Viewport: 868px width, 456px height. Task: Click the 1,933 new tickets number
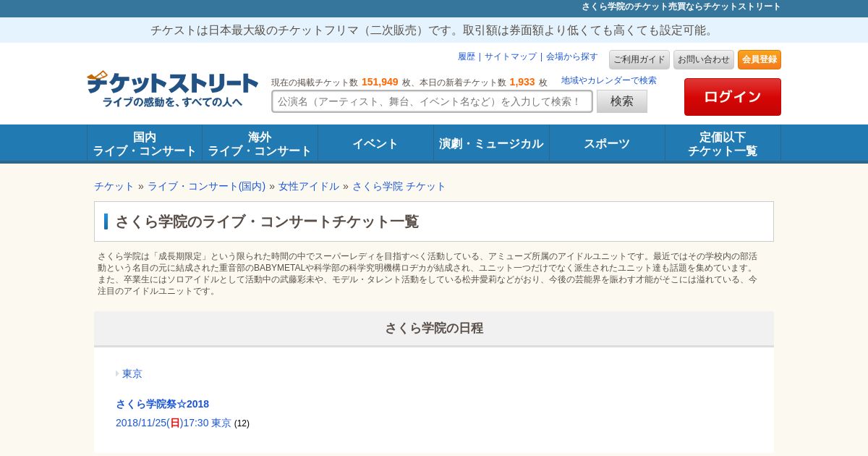click(522, 82)
